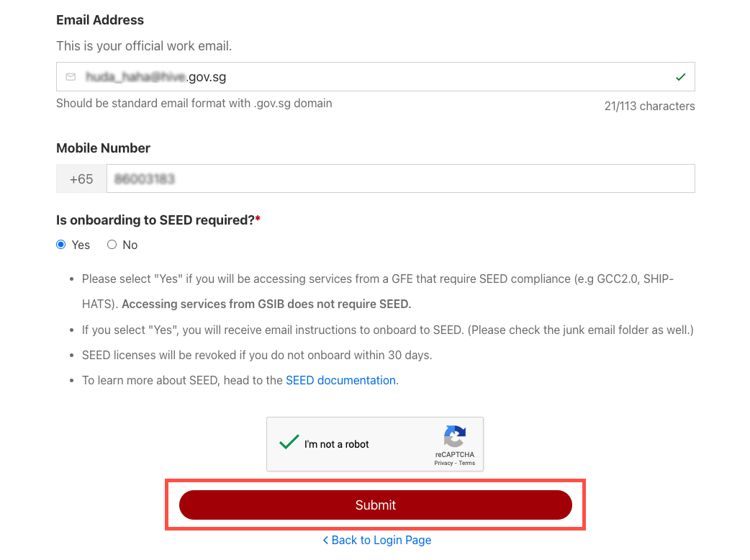This screenshot has height=560, width=750.
Task: Submit the registration form
Action: (x=376, y=505)
